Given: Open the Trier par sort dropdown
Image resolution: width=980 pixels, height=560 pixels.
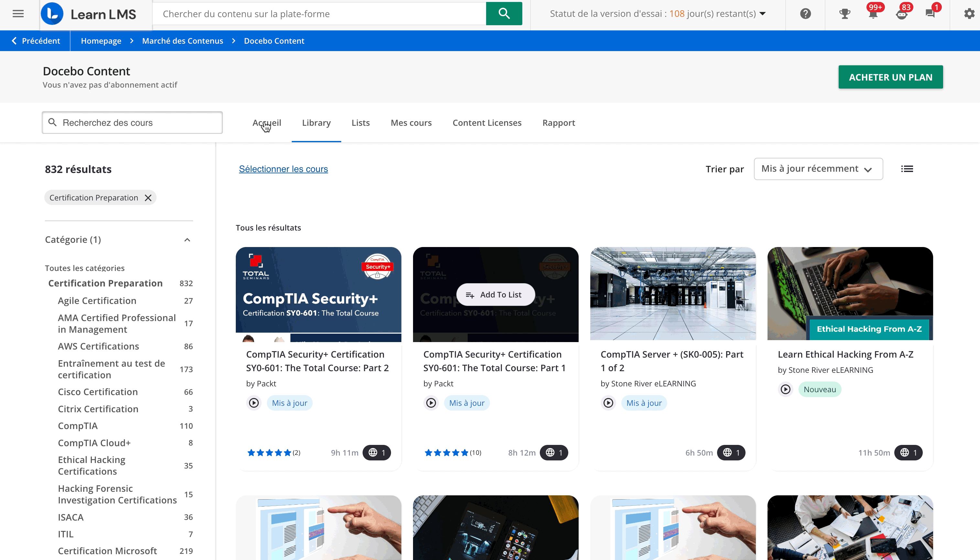Looking at the screenshot, I should (x=818, y=169).
